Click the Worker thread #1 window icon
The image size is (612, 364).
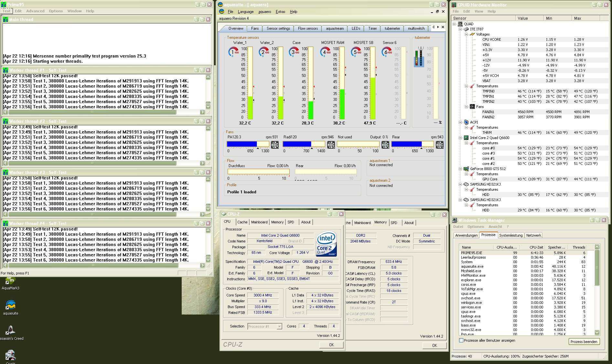pyautogui.click(x=5, y=70)
